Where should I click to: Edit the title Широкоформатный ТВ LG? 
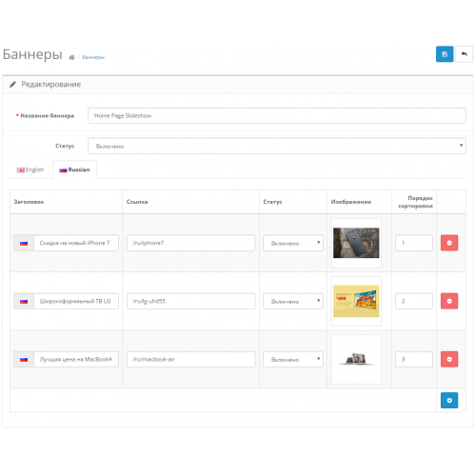point(76,301)
